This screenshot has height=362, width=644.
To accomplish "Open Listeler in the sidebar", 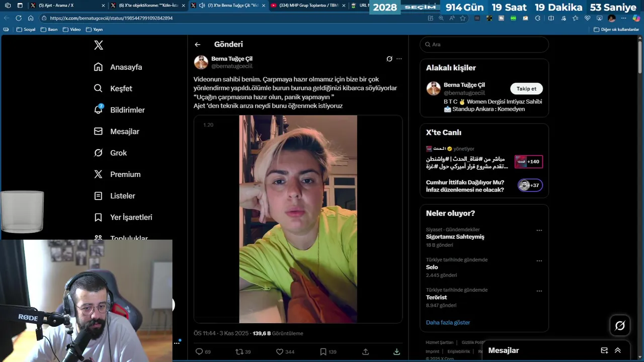I will coord(115,196).
